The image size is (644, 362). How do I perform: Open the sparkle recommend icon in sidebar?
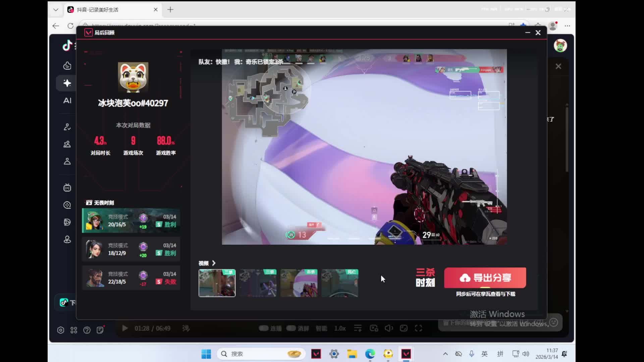coord(67,83)
